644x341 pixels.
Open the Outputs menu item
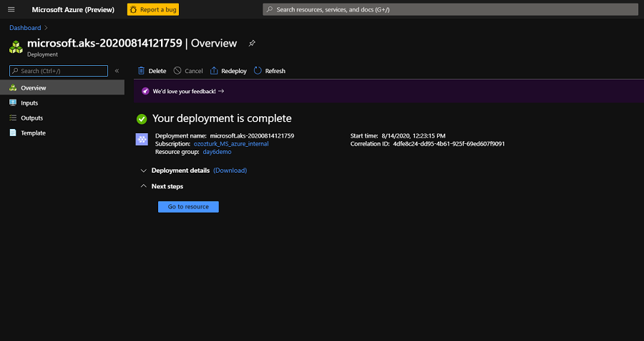[31, 117]
